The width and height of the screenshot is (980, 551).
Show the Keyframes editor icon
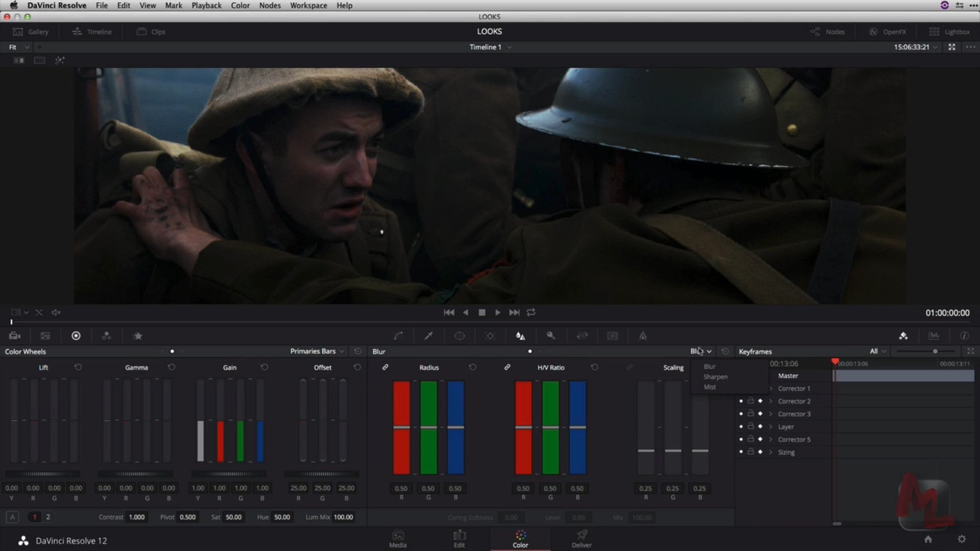pyautogui.click(x=903, y=336)
